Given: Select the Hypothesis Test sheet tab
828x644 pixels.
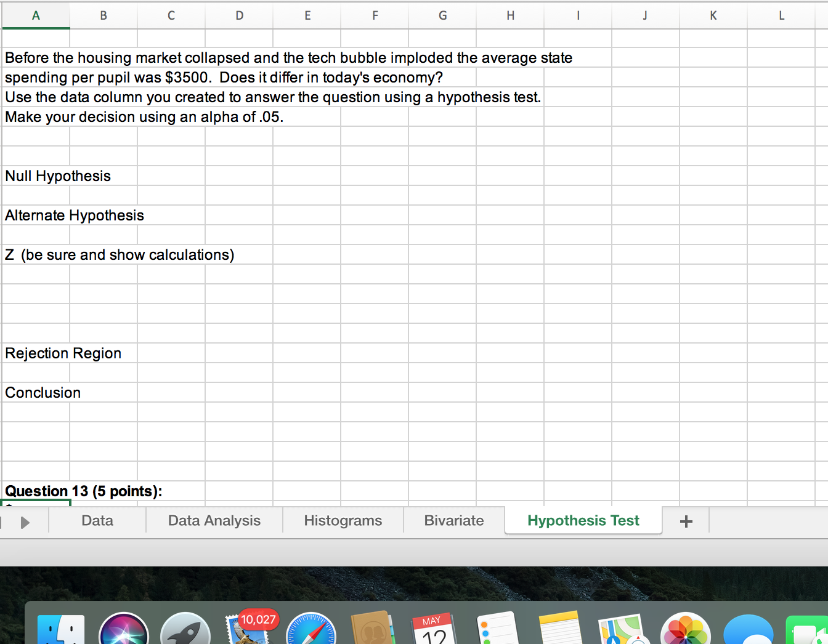Looking at the screenshot, I should point(583,521).
